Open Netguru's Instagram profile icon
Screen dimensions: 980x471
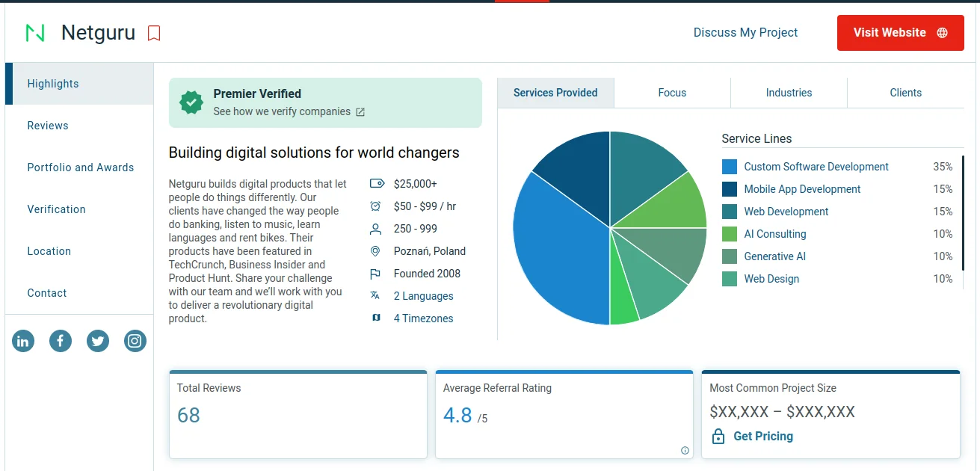click(135, 342)
